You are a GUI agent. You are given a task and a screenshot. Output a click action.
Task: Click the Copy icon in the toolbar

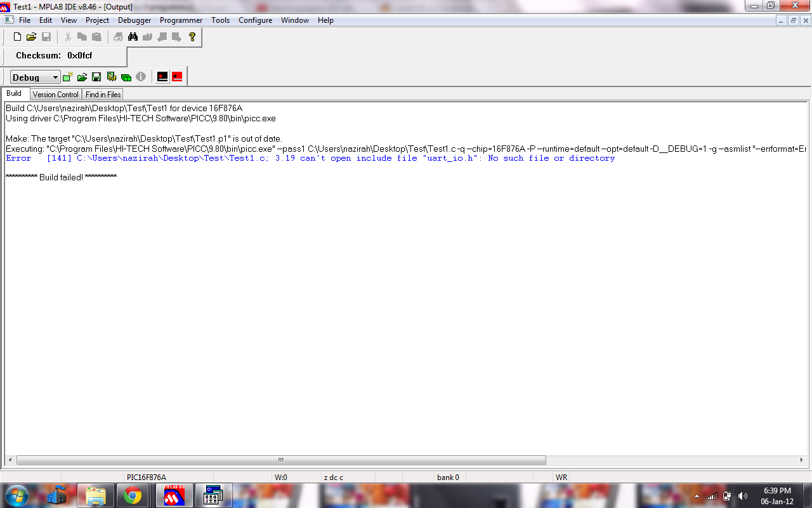[x=82, y=37]
